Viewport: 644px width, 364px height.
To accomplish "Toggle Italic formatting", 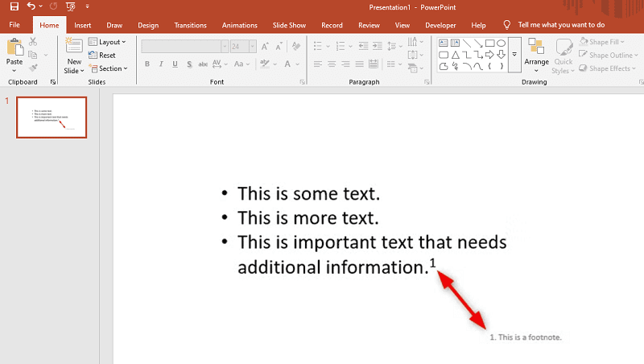I will click(161, 64).
